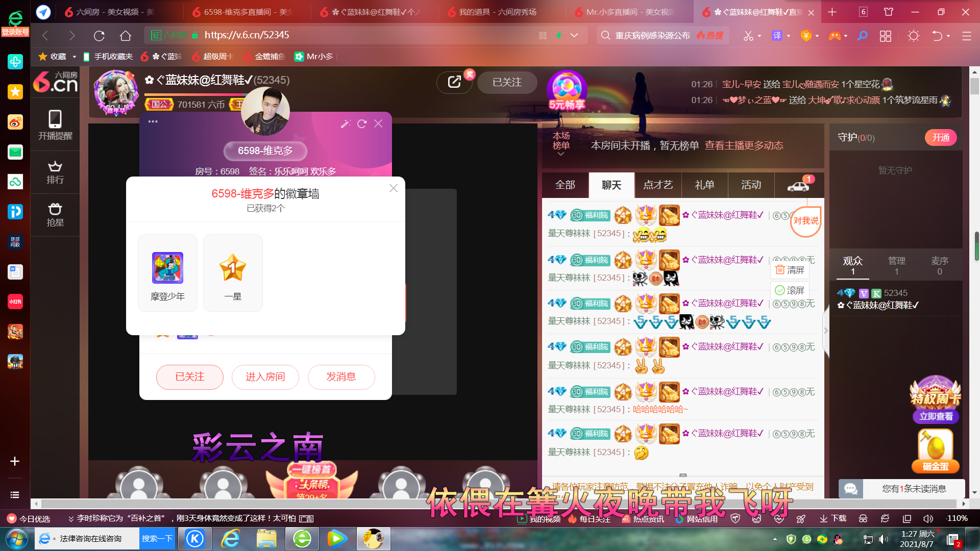Switch to 聊天 tab

click(611, 185)
